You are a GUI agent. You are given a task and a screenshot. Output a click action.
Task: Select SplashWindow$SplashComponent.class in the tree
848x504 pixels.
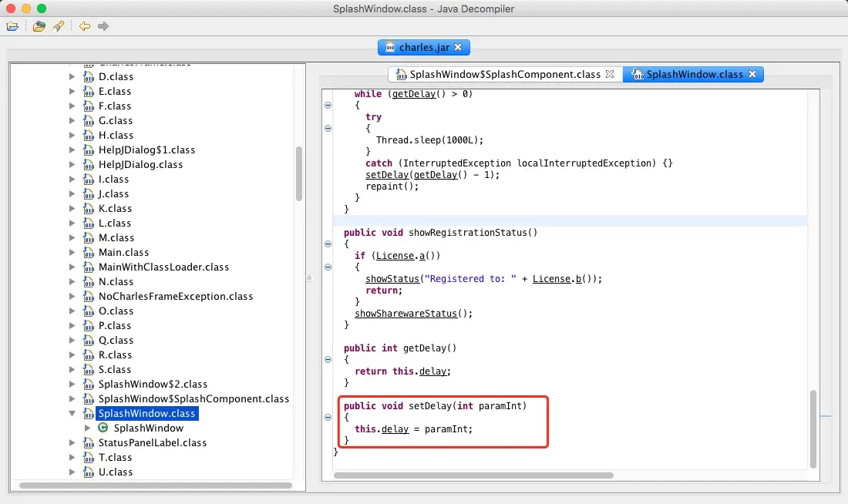point(193,398)
